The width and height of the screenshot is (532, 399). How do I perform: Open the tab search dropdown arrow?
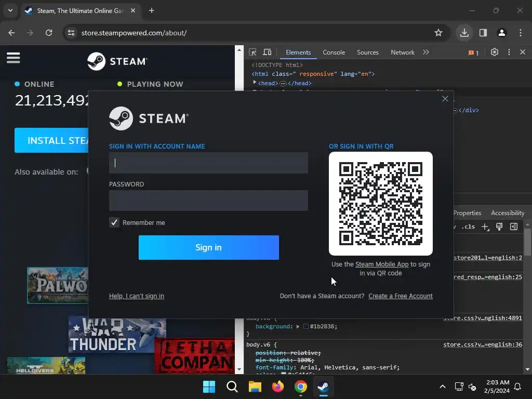(10, 10)
